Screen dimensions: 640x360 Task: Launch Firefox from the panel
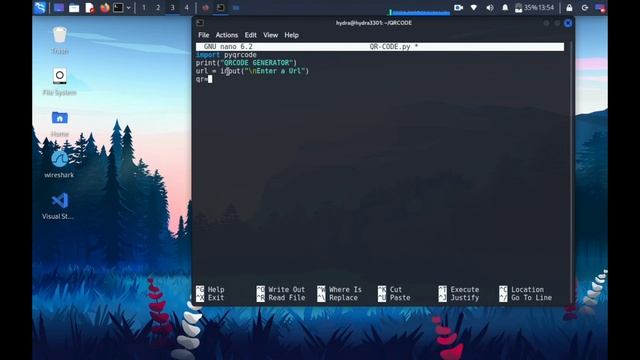coord(105,7)
